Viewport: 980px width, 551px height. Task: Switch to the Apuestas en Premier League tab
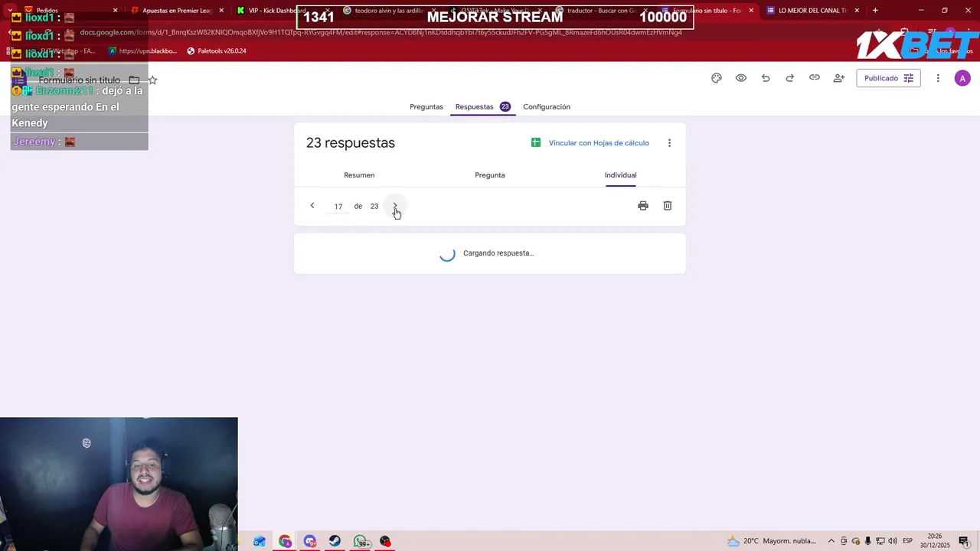click(x=176, y=11)
